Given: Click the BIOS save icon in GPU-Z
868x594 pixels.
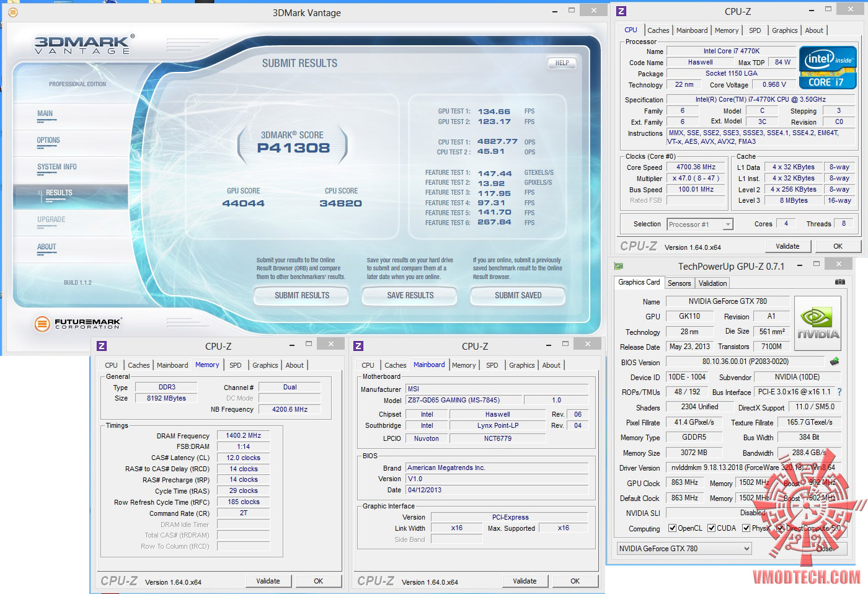Looking at the screenshot, I should pos(835,361).
